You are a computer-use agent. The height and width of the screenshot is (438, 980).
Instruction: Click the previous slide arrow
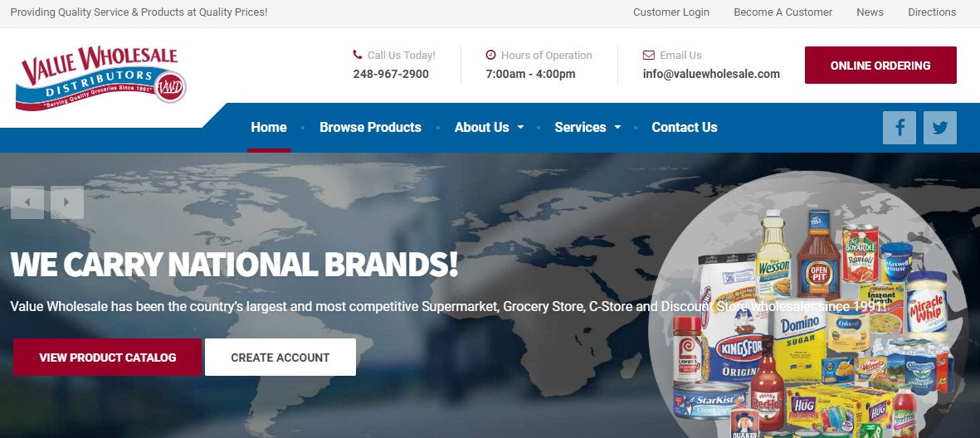tap(27, 202)
